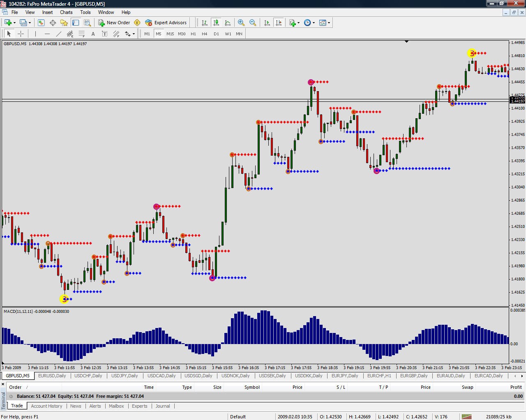
Task: Click the connection status 21089/25 kb
Action: (498, 417)
